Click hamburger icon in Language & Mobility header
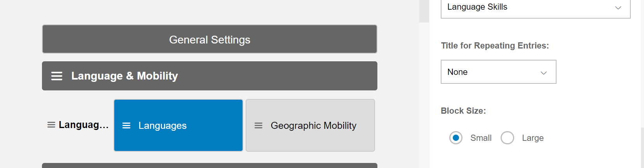Image resolution: width=644 pixels, height=168 pixels. (x=57, y=76)
